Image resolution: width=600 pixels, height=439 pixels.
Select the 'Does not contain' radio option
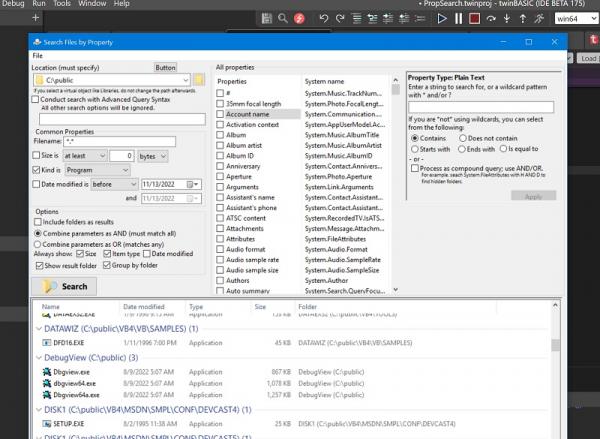click(x=463, y=138)
